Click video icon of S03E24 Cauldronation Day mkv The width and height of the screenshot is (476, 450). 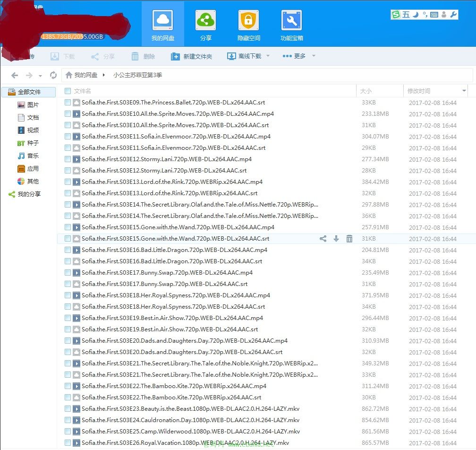[x=76, y=420]
